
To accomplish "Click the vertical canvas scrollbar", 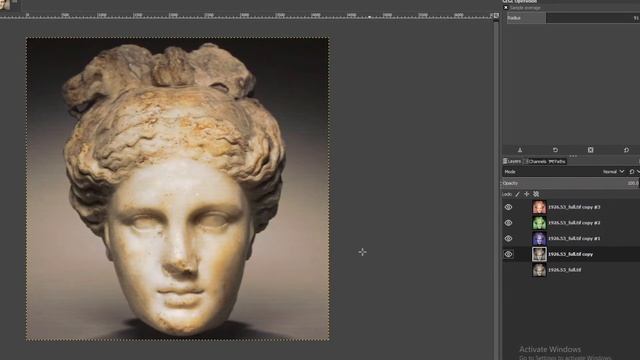I will [x=496, y=190].
